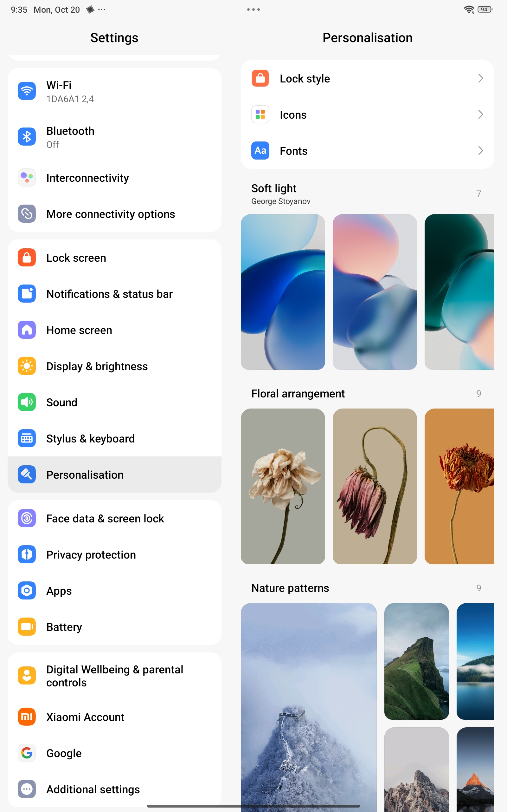507x812 pixels.
Task: Tap the Xiaomi Account Mi icon
Action: coord(27,717)
